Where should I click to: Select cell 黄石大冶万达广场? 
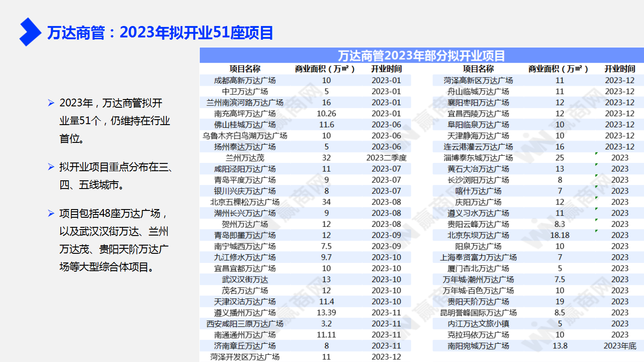tap(478, 169)
